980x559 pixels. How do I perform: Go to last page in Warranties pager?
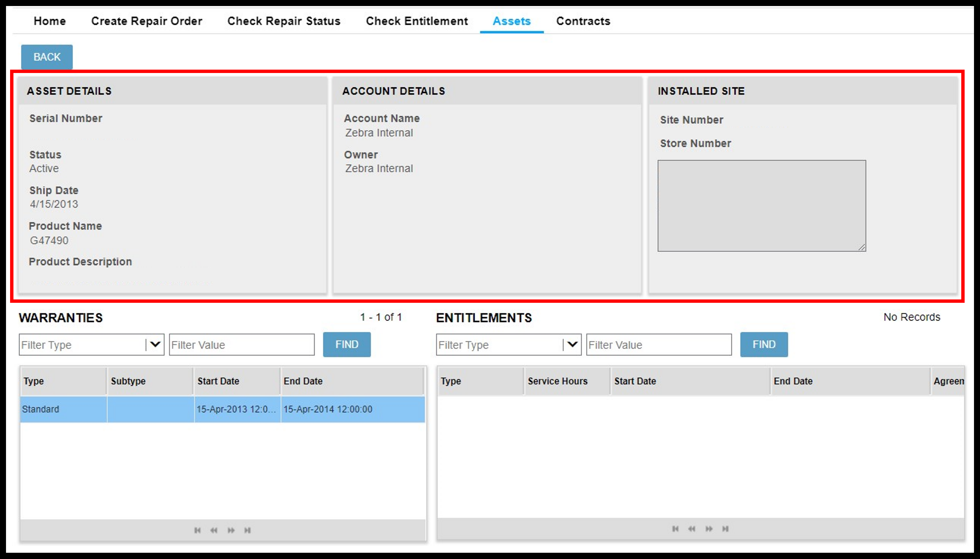pyautogui.click(x=248, y=530)
